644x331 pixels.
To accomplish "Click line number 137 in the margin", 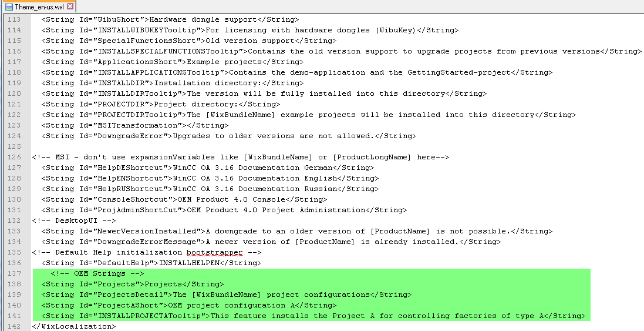I will tap(14, 273).
